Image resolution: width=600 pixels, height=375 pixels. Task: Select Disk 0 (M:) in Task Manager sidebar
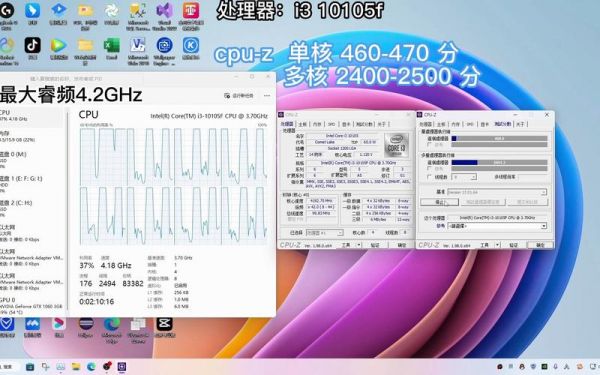pyautogui.click(x=31, y=160)
